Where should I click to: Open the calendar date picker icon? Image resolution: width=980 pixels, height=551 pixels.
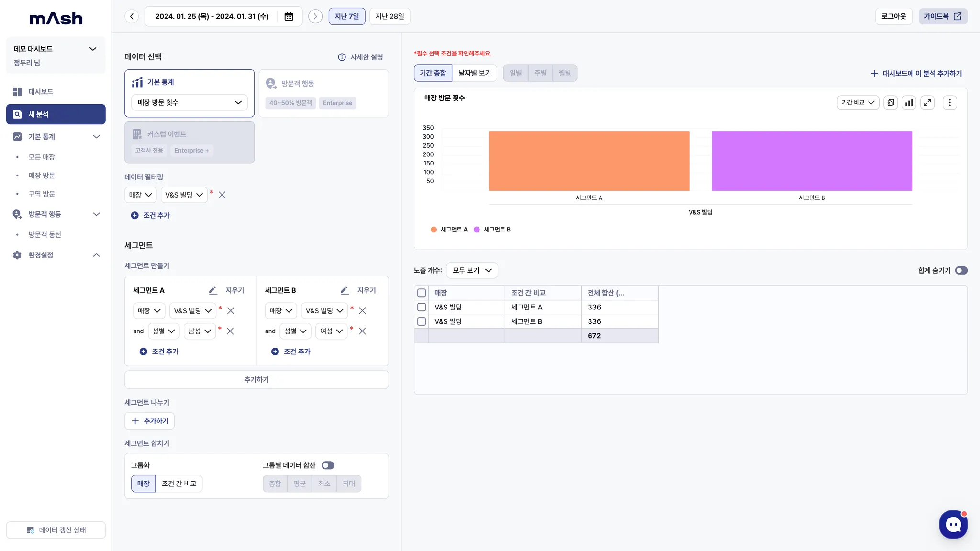pos(289,16)
